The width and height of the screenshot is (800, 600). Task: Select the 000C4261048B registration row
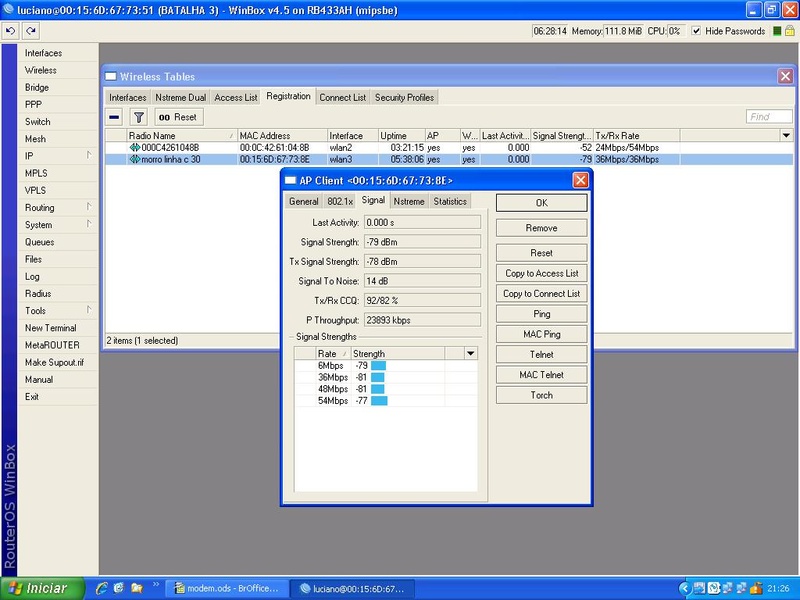(449, 147)
